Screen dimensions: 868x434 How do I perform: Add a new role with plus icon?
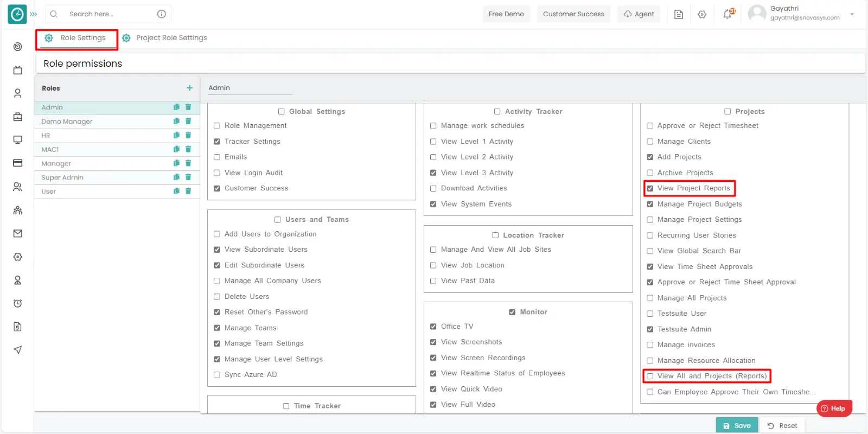(x=190, y=88)
